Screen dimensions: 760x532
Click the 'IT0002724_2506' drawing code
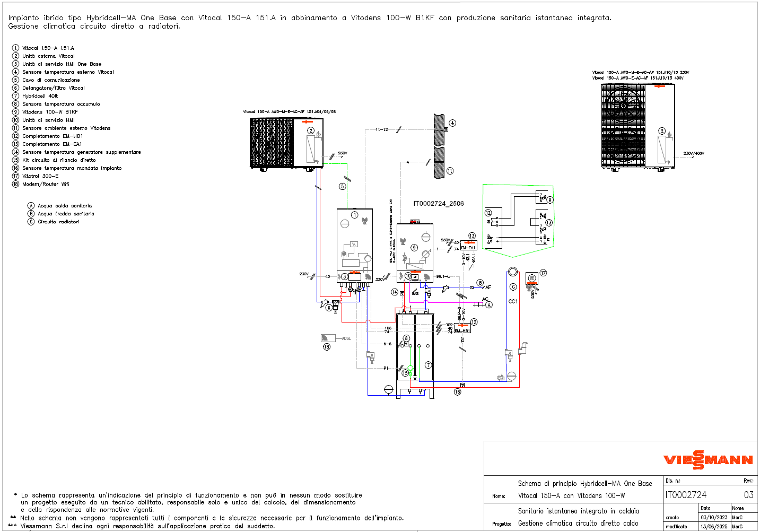click(439, 204)
